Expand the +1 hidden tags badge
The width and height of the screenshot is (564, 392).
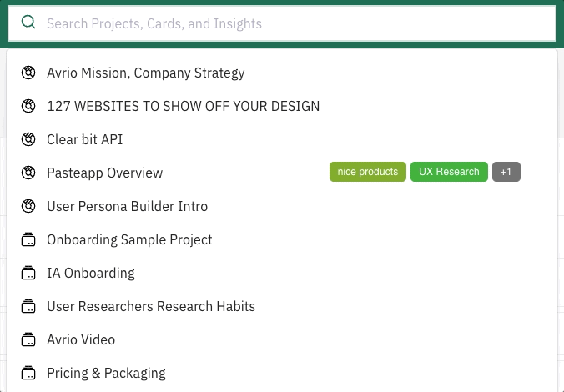[x=506, y=172]
